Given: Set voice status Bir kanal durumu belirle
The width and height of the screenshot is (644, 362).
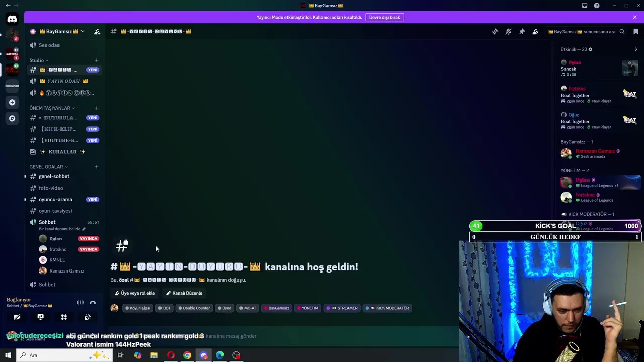Looking at the screenshot, I should pos(62,229).
